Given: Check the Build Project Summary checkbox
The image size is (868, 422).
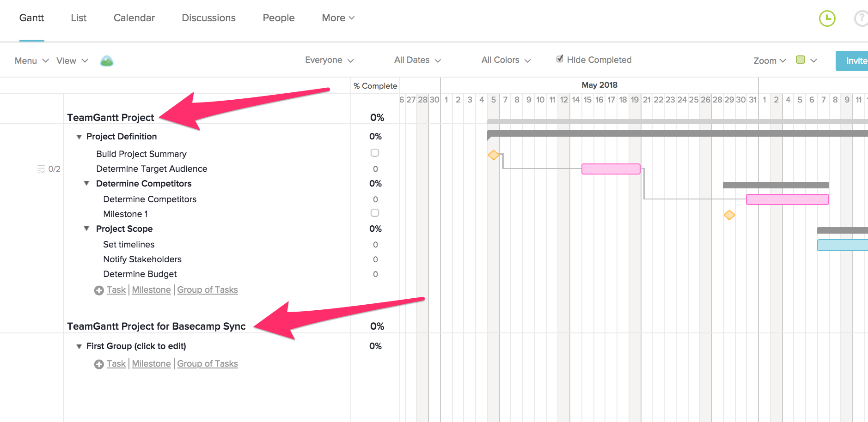Looking at the screenshot, I should 375,153.
